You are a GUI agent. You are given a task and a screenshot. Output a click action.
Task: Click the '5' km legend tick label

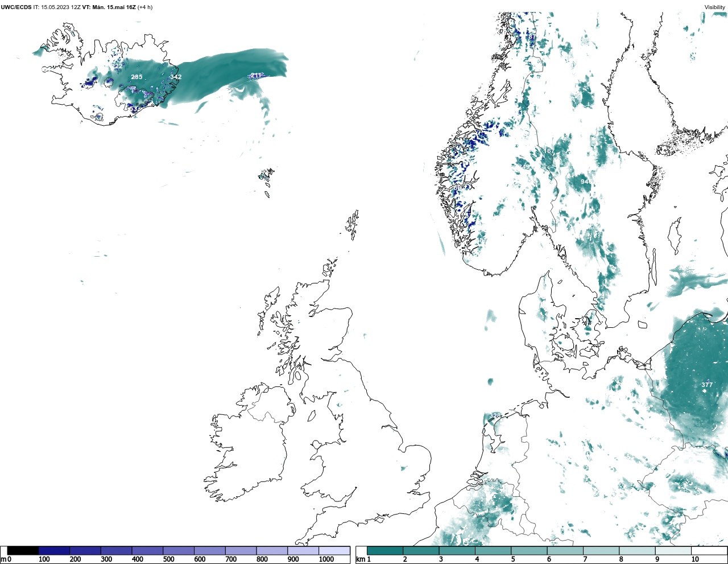pos(513,559)
